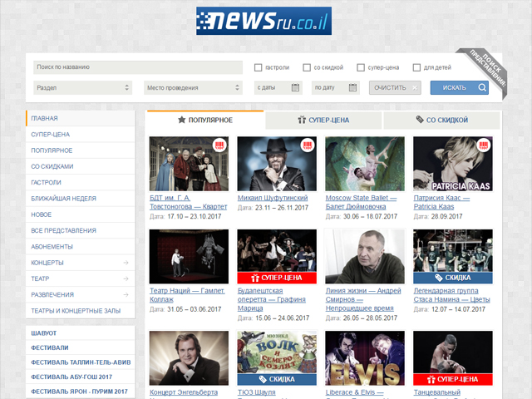Image resolution: width=532 pixels, height=399 pixels.
Task: Open АБОНЕМЕНТЫ sidebar item
Action: [x=81, y=246]
